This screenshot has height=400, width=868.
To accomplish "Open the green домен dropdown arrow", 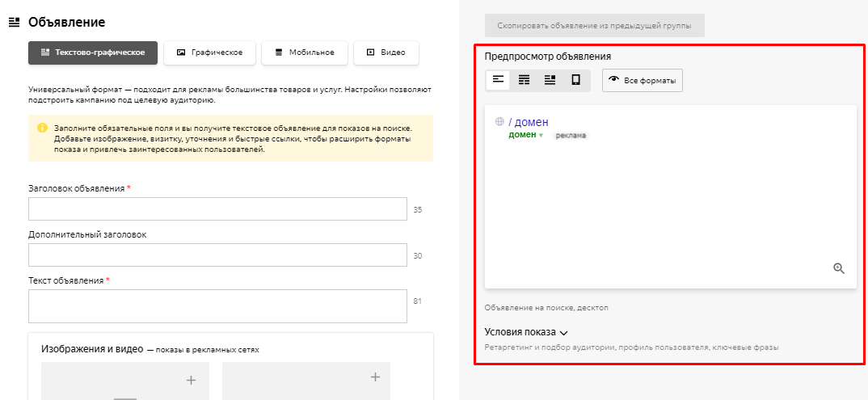I will pyautogui.click(x=541, y=135).
